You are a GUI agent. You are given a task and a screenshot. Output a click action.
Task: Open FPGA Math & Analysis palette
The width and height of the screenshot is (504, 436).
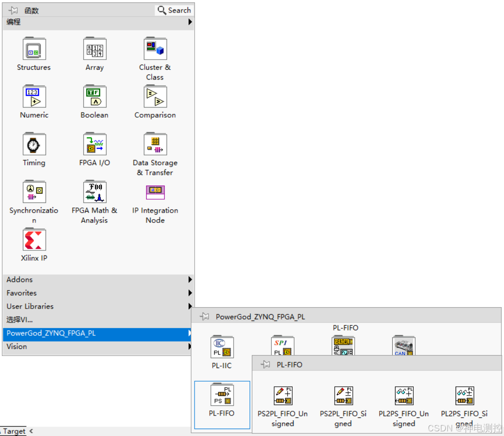click(94, 192)
